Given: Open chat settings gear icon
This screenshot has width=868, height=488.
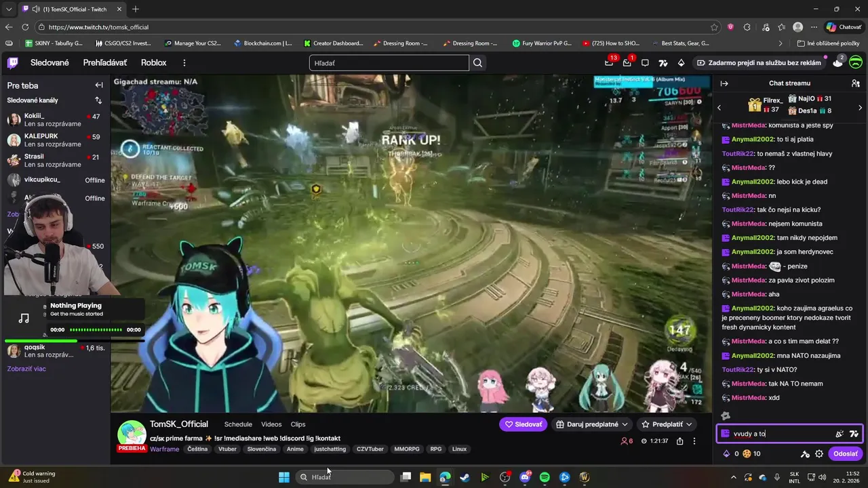Looking at the screenshot, I should [819, 454].
